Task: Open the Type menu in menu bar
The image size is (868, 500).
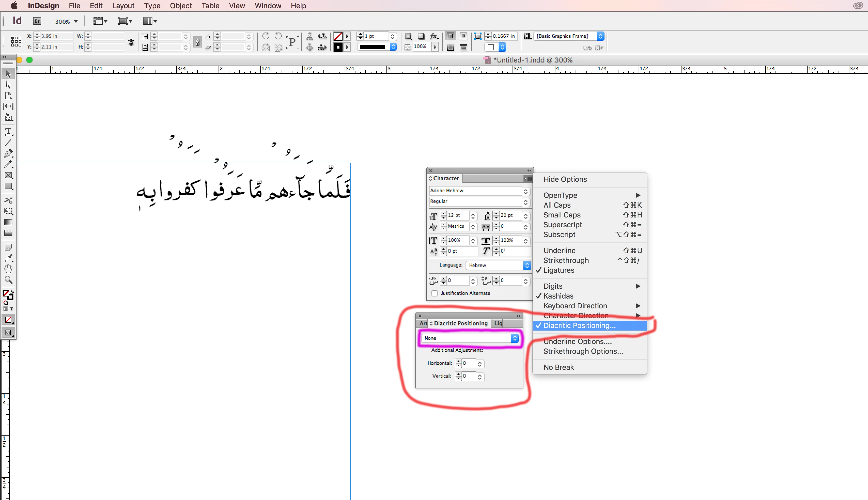Action: tap(152, 6)
